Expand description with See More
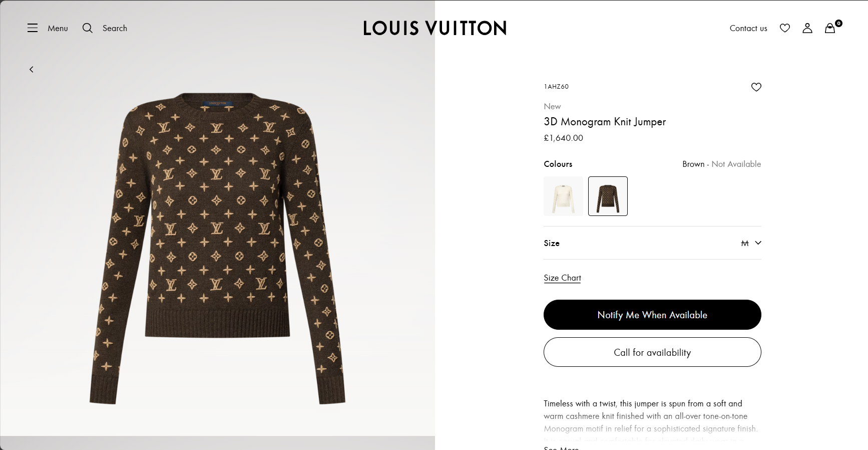 point(561,447)
